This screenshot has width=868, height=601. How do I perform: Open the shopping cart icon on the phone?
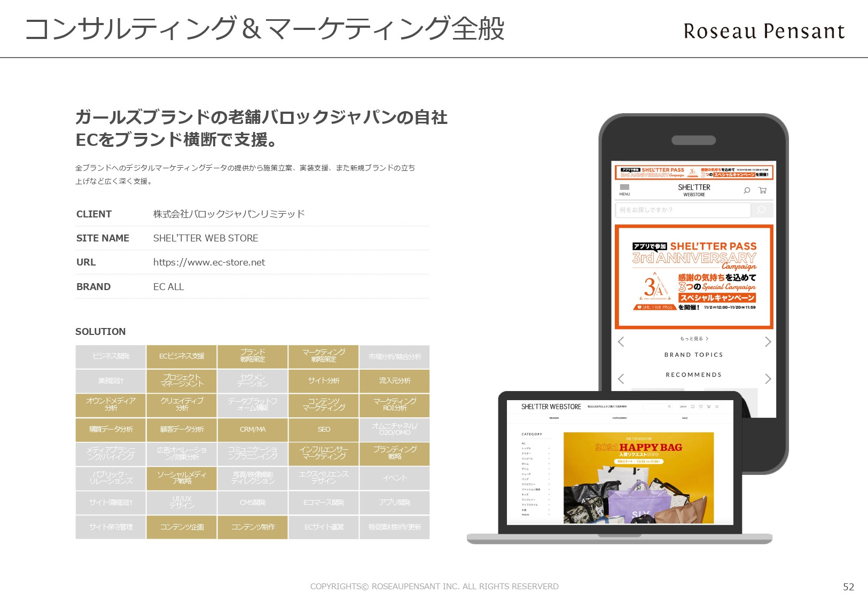coord(763,191)
